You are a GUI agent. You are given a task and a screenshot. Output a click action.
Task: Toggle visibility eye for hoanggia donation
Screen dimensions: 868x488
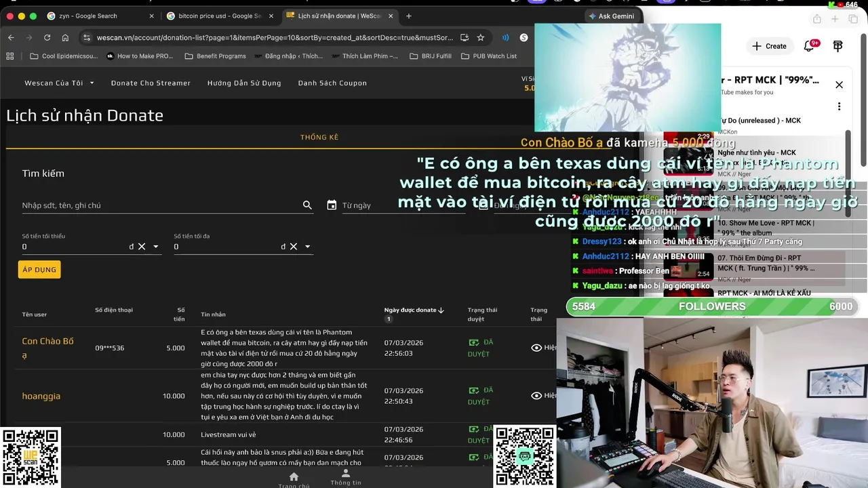pyautogui.click(x=536, y=396)
